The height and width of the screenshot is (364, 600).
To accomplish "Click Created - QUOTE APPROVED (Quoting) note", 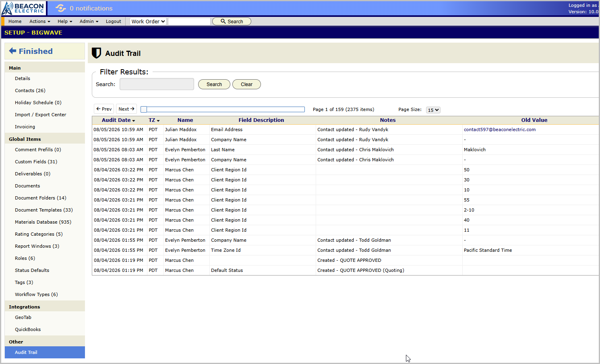I will pyautogui.click(x=361, y=270).
